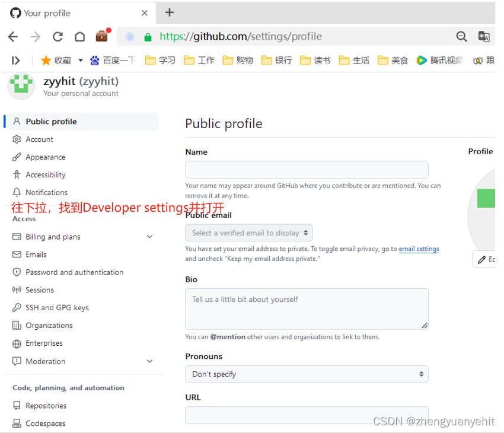Viewport: 504px width, 433px height.
Task: Open the 购物 bookmark folder
Action: tap(238, 60)
